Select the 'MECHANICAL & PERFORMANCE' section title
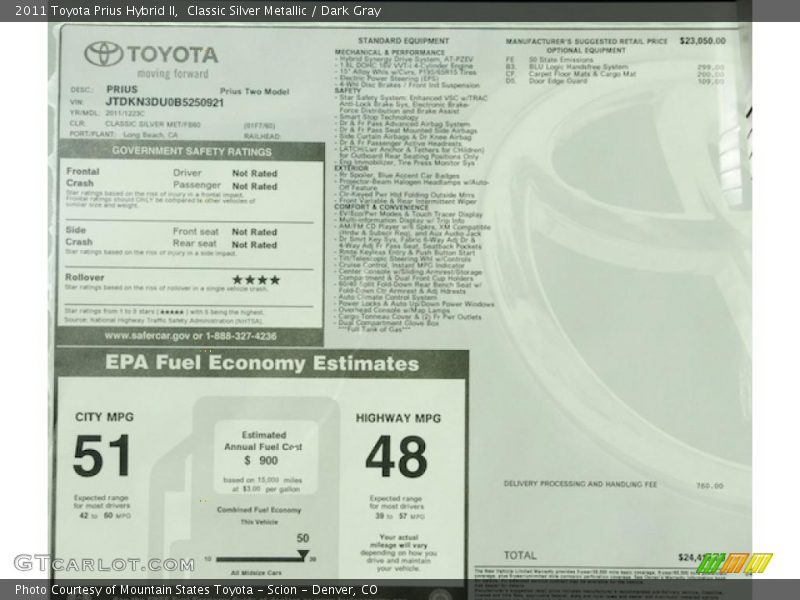 coord(390,52)
